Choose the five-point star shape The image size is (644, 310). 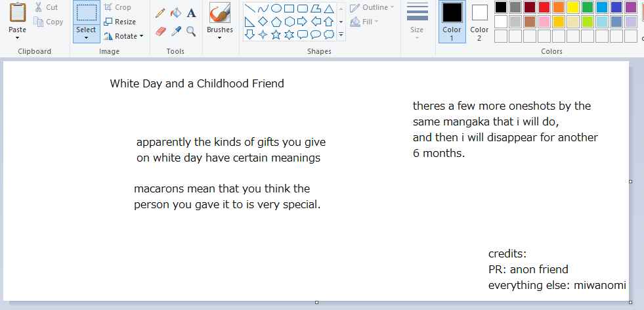click(276, 35)
